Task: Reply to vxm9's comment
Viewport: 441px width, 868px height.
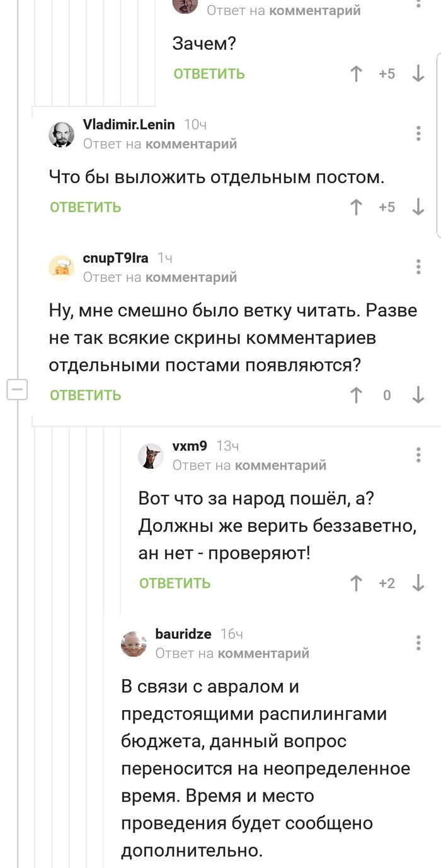Action: (x=175, y=583)
